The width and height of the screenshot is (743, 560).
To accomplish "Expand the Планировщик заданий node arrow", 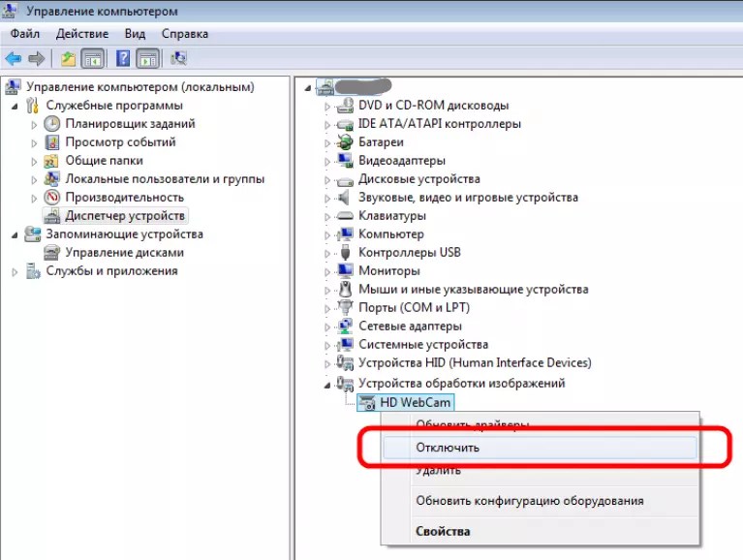I will (34, 125).
